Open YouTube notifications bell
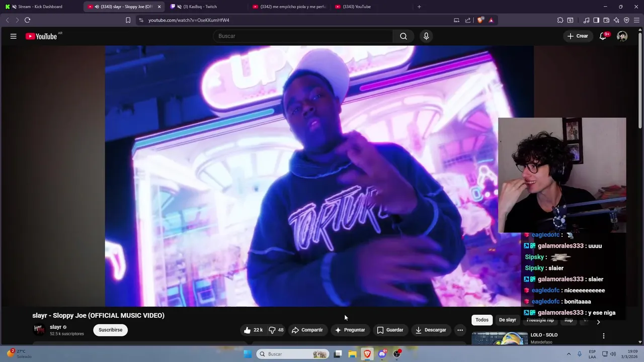Screen dimensions: 644x362 (603, 36)
